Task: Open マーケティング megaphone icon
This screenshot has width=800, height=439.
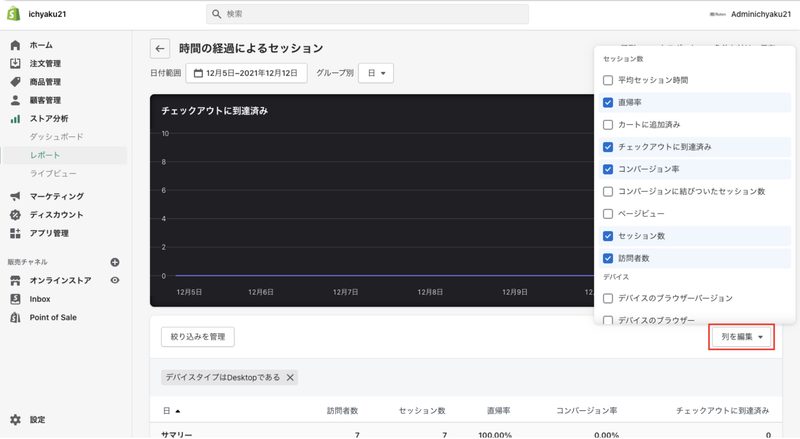Action: (x=15, y=196)
